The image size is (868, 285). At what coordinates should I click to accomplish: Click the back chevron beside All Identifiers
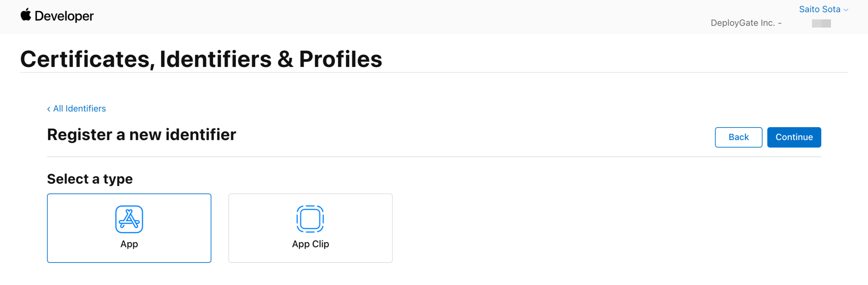tap(49, 108)
